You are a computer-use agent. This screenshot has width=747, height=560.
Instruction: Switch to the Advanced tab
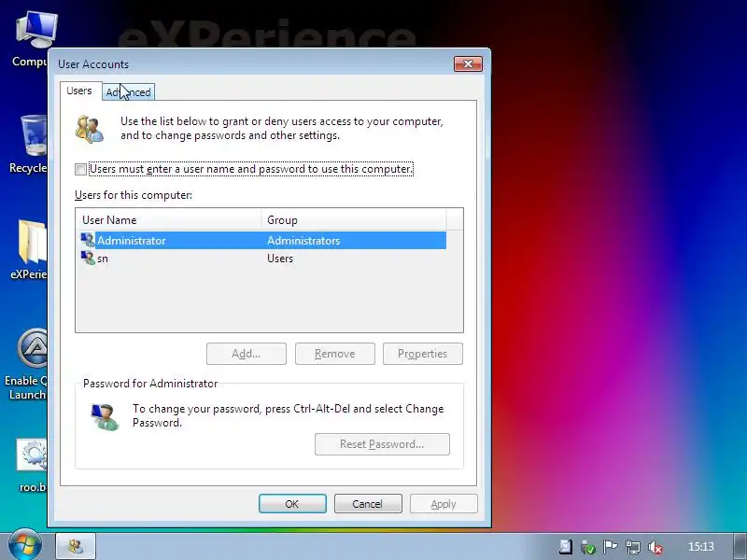pos(129,92)
